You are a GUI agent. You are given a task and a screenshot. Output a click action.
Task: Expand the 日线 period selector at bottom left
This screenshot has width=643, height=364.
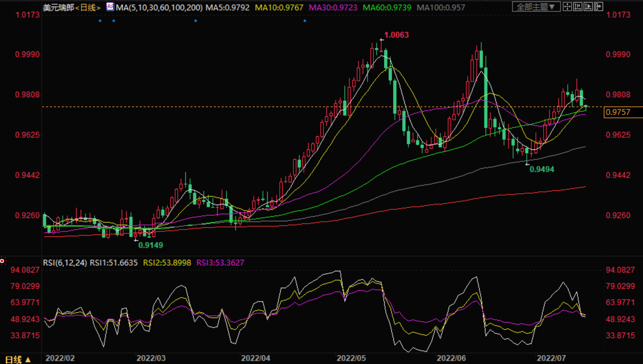[x=18, y=359]
